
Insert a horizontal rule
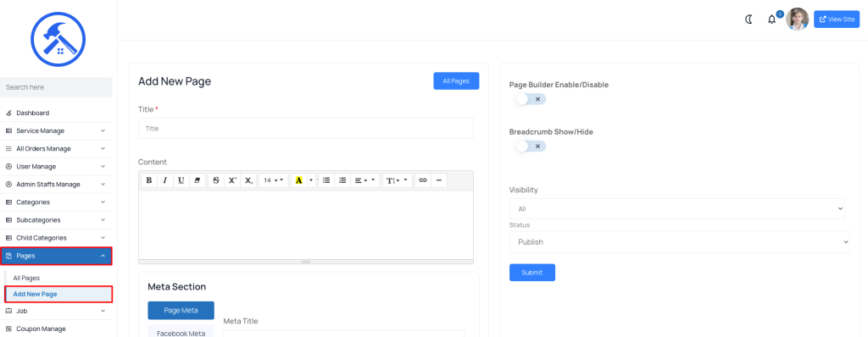(x=439, y=180)
